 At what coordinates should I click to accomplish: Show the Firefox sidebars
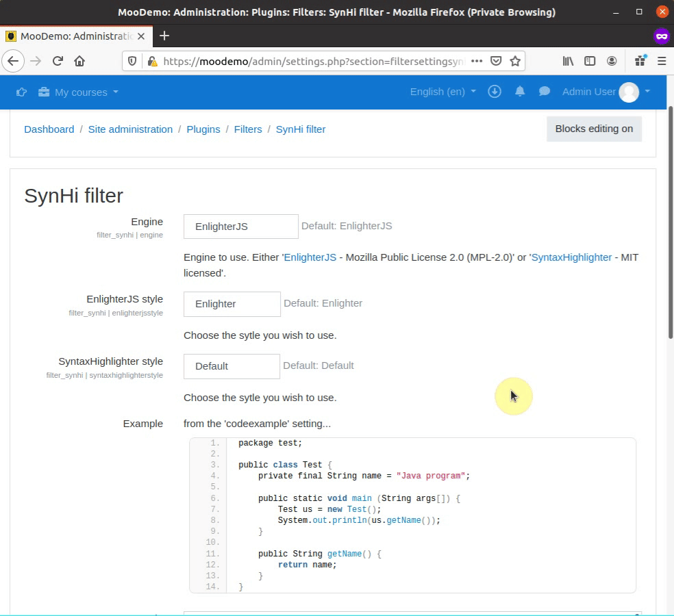click(x=590, y=61)
